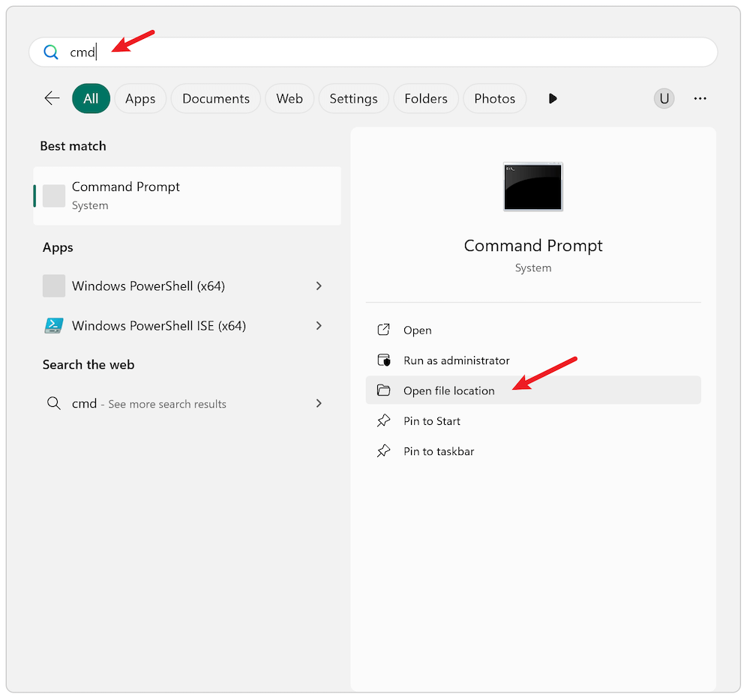Viewport: 750px width, 700px height.
Task: Click Open to launch Command Prompt
Action: (417, 330)
